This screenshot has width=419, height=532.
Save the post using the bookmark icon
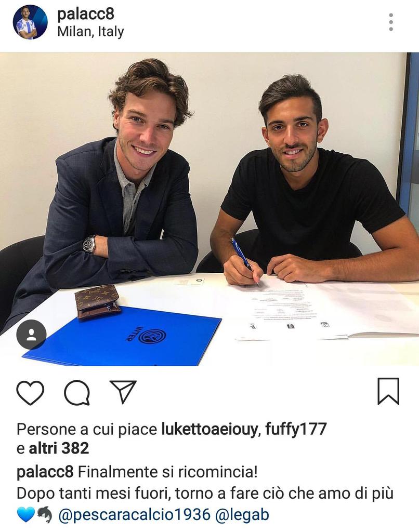388,391
